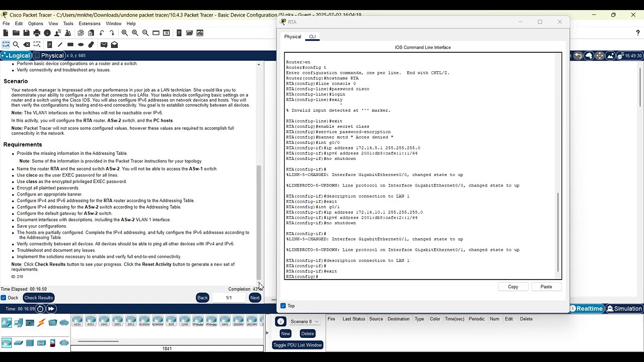Click the Periodic column header
Image resolution: width=644 pixels, height=362 pixels.
pos(476,319)
